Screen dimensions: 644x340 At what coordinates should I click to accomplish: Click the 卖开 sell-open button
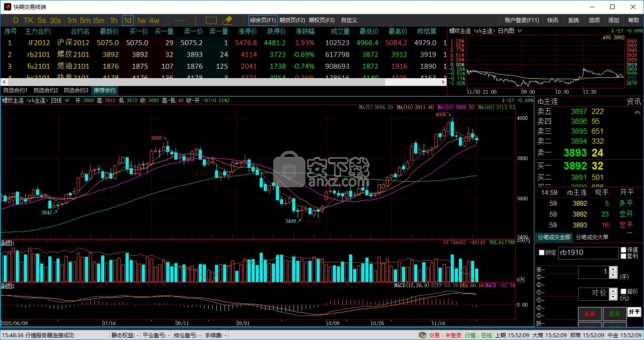click(615, 314)
